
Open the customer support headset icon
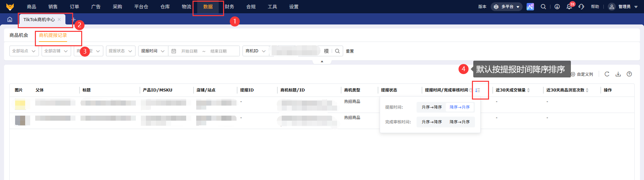click(581, 7)
